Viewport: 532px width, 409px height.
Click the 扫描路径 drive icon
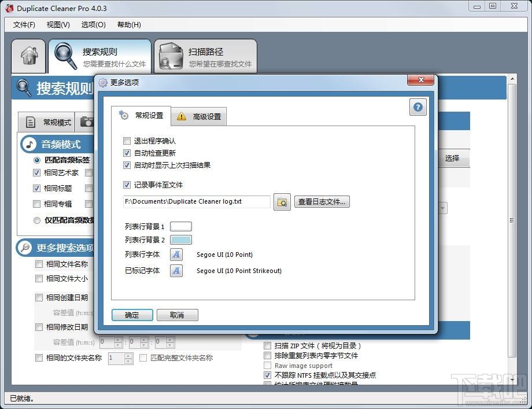(x=171, y=56)
